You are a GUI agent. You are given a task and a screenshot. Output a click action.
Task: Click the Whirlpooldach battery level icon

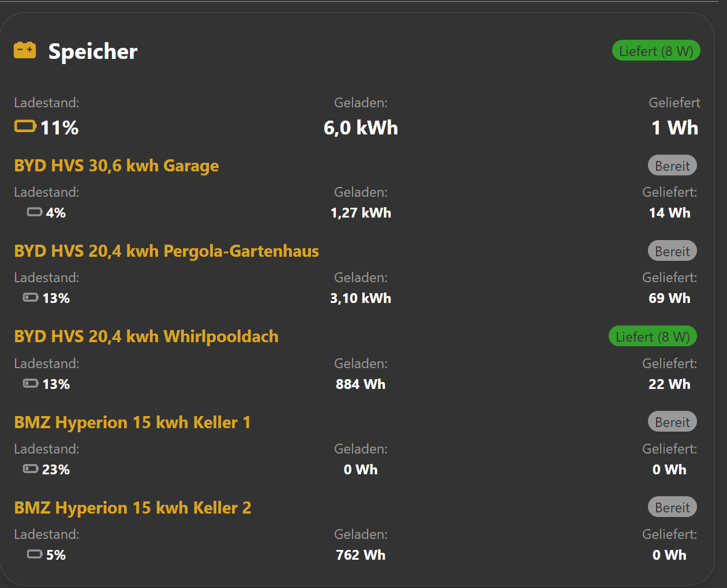pyautogui.click(x=31, y=383)
